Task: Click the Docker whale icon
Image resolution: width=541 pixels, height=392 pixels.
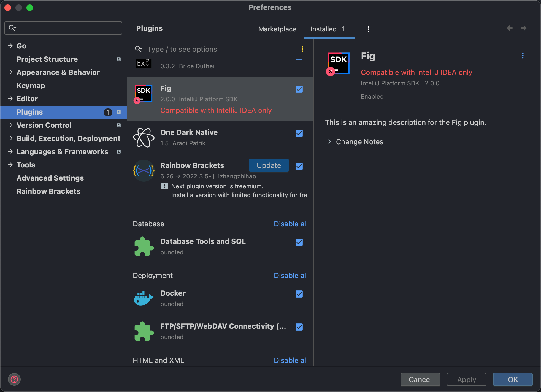Action: pyautogui.click(x=143, y=298)
